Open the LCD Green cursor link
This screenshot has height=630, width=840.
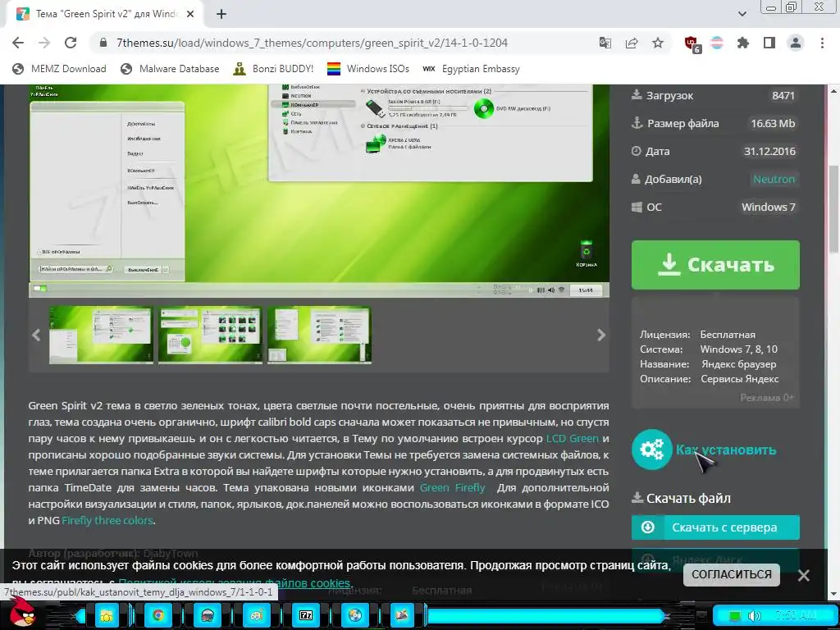tap(572, 438)
